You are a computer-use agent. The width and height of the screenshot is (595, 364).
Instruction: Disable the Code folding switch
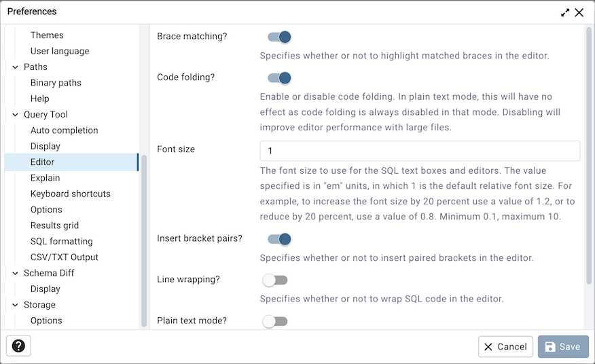click(x=278, y=78)
